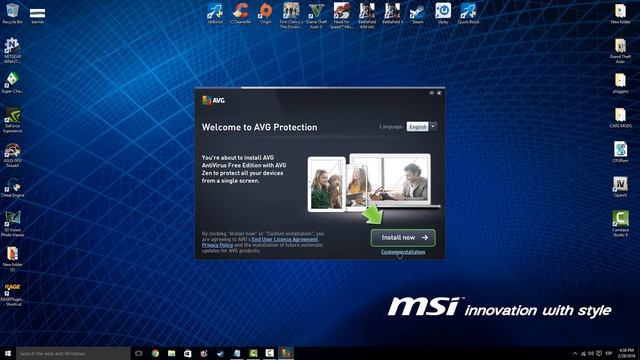Open the CPURam desktop icon
640x360 pixels.
(x=620, y=152)
